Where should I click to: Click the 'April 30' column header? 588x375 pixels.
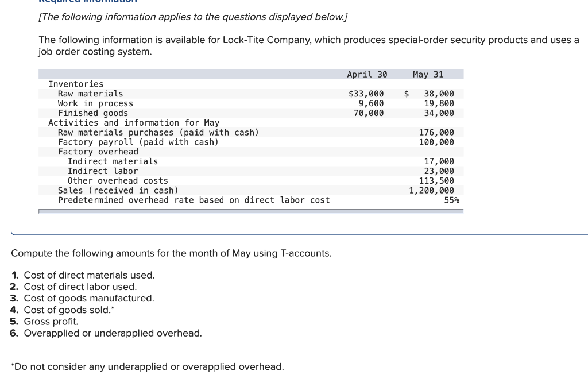pos(367,74)
